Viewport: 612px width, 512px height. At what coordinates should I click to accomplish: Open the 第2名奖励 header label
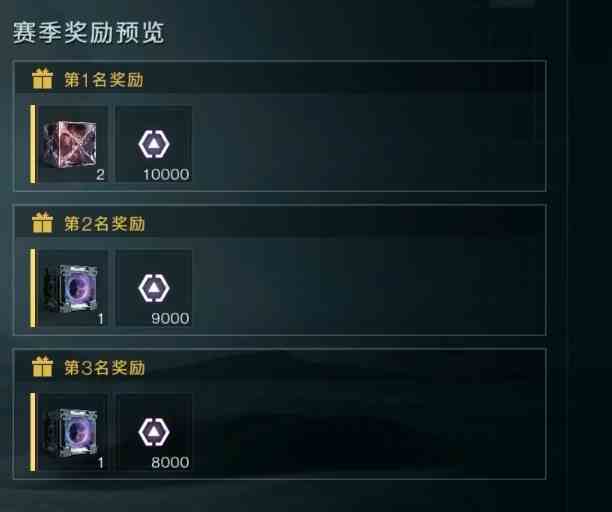104,224
